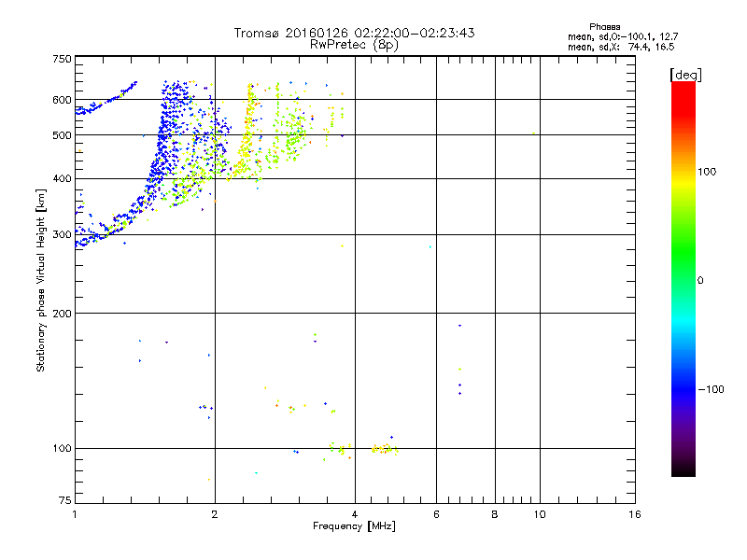This screenshot has width=747, height=560.
Task: Click the 'mean, sd,X' statistics line
Action: 621,47
